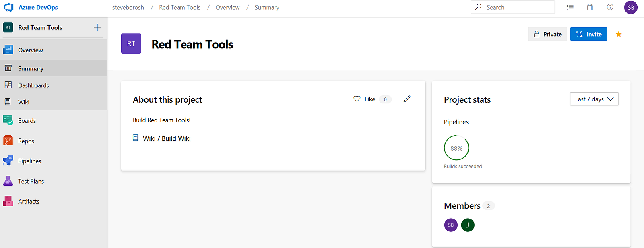The width and height of the screenshot is (644, 248).
Task: Open Test Plans in the sidebar
Action: pyautogui.click(x=54, y=181)
